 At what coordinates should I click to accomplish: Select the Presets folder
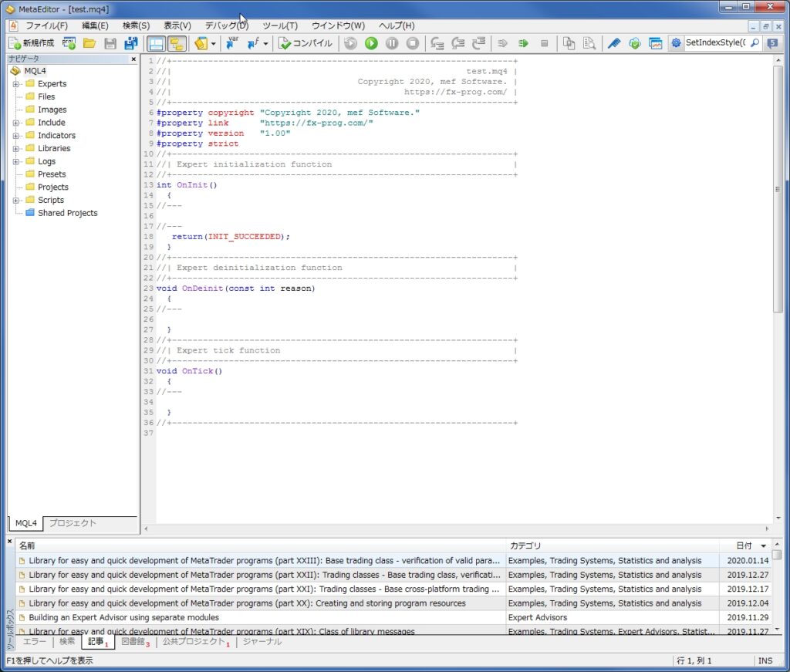click(x=52, y=174)
